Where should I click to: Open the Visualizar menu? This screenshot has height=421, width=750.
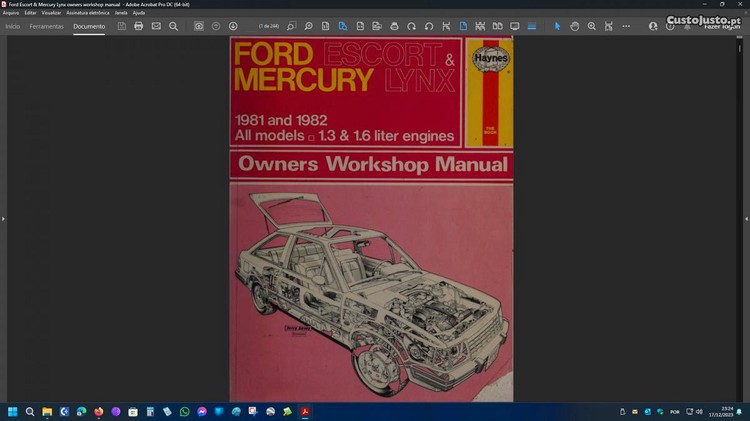[51, 12]
